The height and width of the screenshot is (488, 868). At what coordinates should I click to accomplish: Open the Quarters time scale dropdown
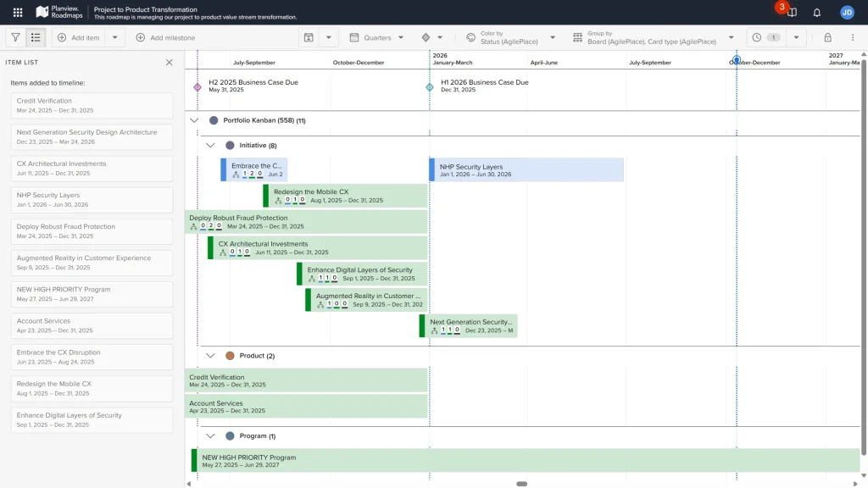point(377,37)
